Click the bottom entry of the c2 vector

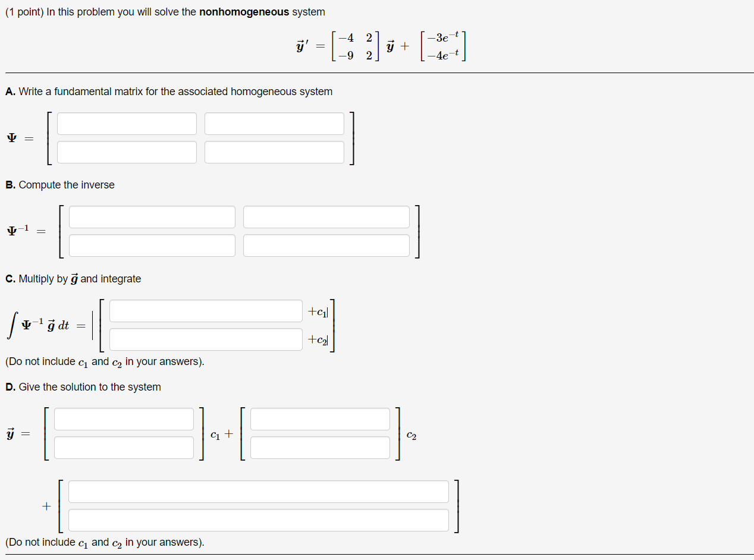[319, 447]
